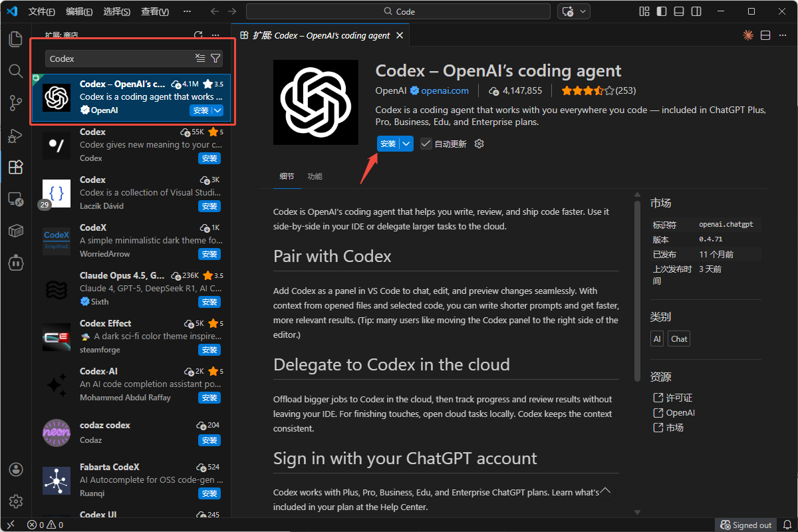Click the orange Claude spark icon
The image size is (798, 532).
click(748, 35)
